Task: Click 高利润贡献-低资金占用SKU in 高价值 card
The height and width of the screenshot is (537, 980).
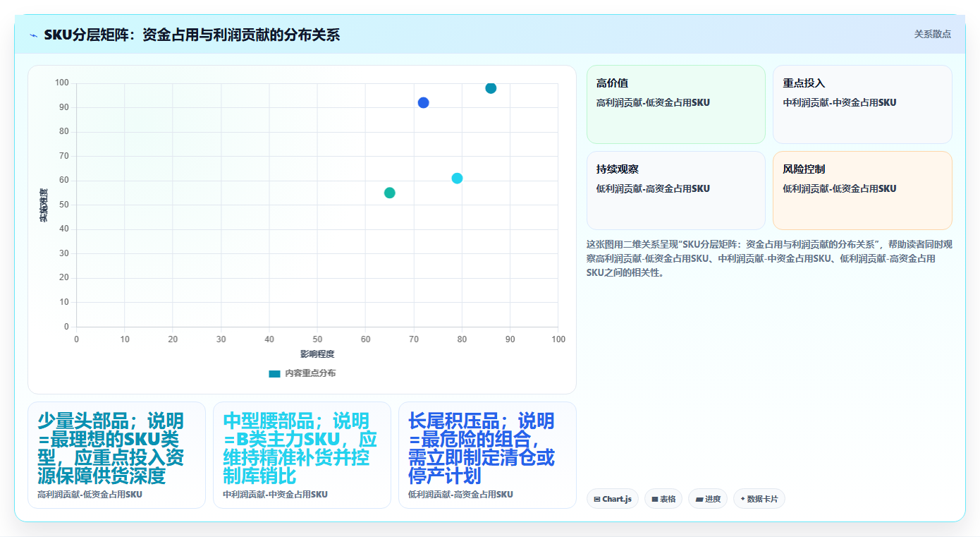Action: [x=653, y=102]
